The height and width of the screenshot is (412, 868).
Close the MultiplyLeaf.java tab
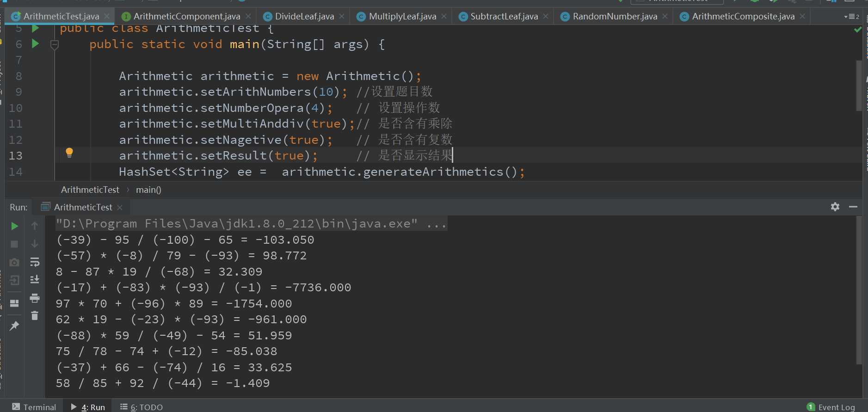point(444,16)
